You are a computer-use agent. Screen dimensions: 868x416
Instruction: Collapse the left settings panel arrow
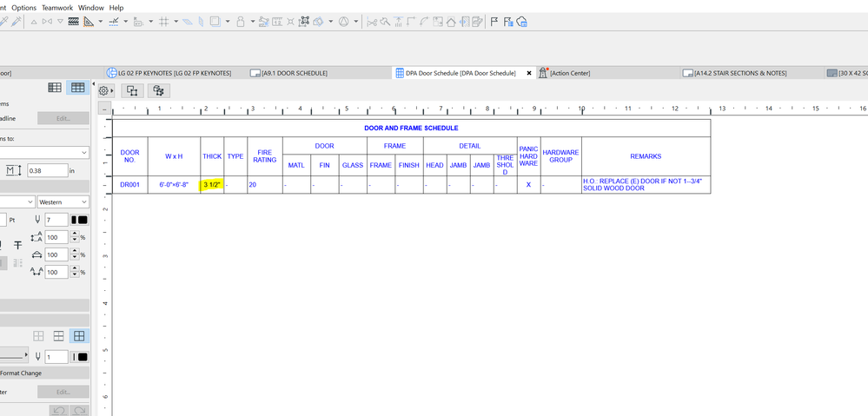pos(94,83)
